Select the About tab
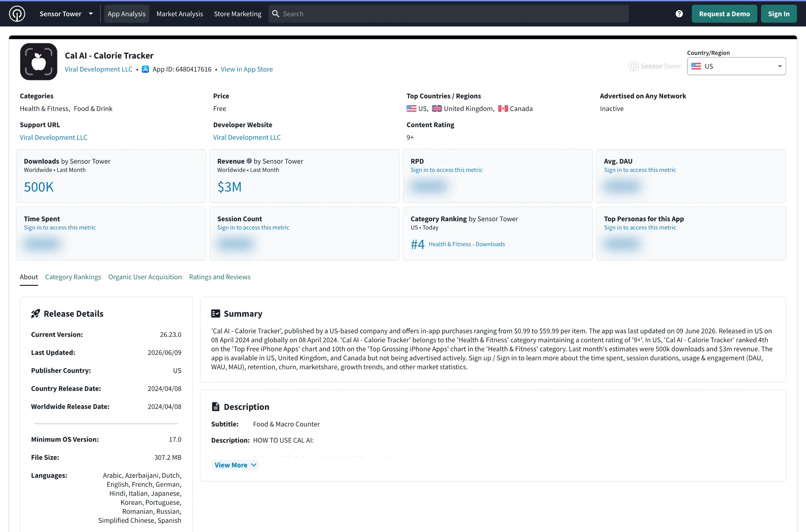Viewport: 806px width, 532px height. pyautogui.click(x=29, y=277)
